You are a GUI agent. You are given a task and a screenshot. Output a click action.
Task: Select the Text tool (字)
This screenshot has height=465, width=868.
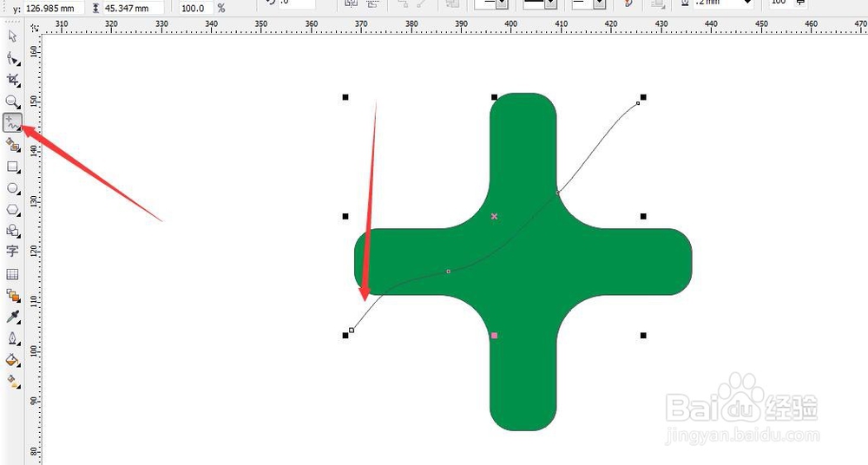(12, 252)
